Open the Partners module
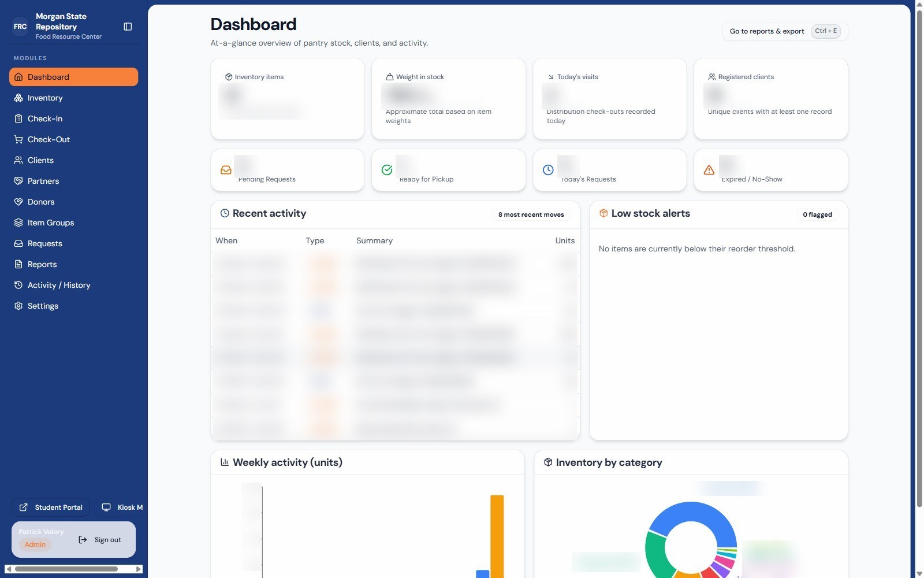The width and height of the screenshot is (924, 578). 73,181
